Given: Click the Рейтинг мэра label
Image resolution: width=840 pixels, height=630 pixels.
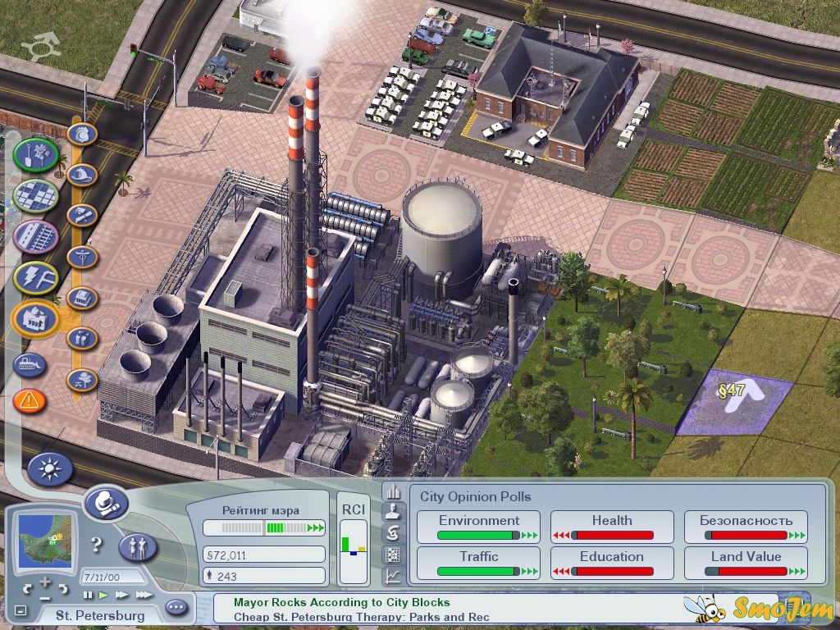Looking at the screenshot, I should tap(261, 510).
